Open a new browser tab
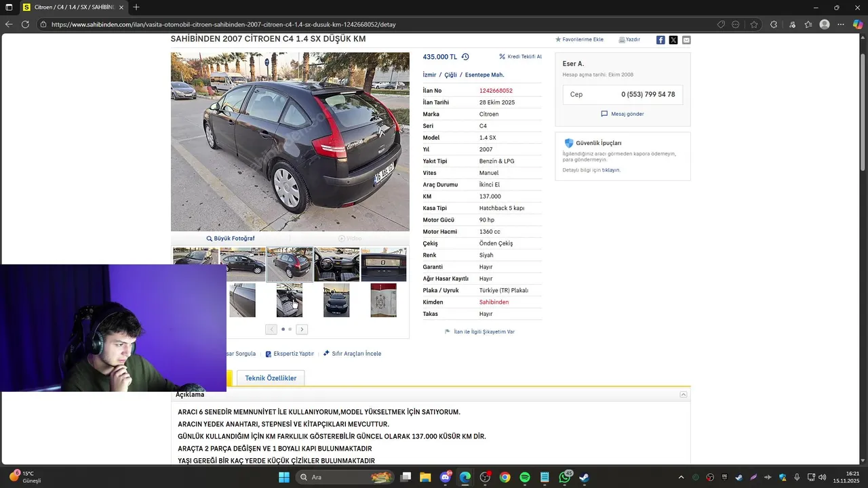The image size is (868, 488). click(136, 7)
